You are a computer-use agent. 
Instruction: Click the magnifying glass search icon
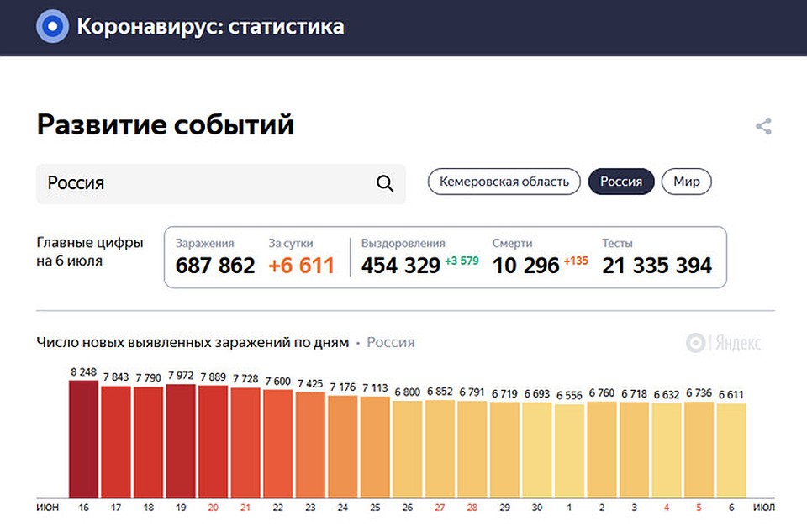pyautogui.click(x=386, y=182)
